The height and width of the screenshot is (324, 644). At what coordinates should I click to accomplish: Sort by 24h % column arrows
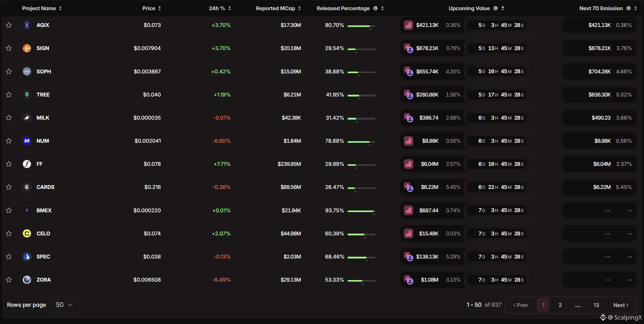tap(230, 8)
